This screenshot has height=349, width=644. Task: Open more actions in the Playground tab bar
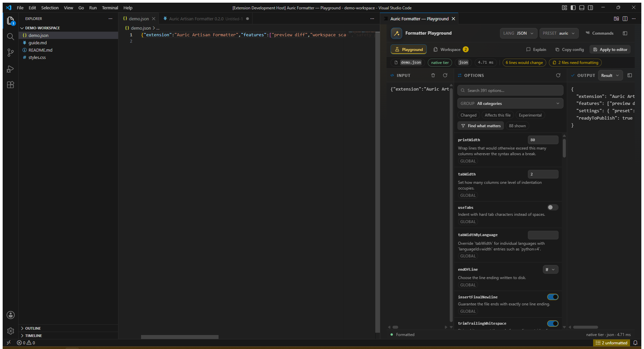coord(634,19)
